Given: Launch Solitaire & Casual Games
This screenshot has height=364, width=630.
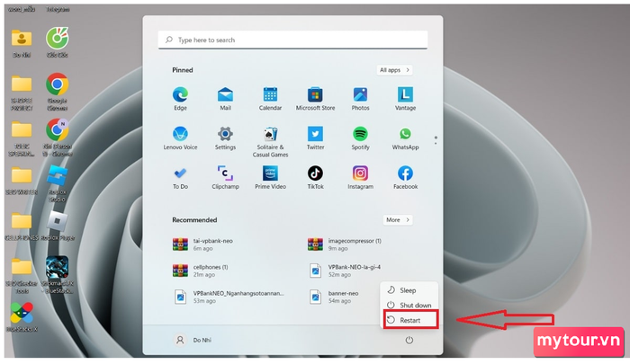Looking at the screenshot, I should [x=270, y=142].
